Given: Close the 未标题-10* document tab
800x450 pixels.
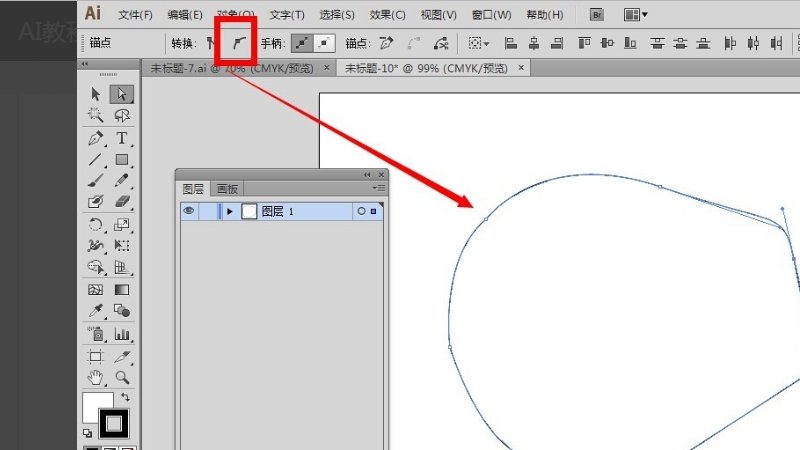Looking at the screenshot, I should 521,67.
